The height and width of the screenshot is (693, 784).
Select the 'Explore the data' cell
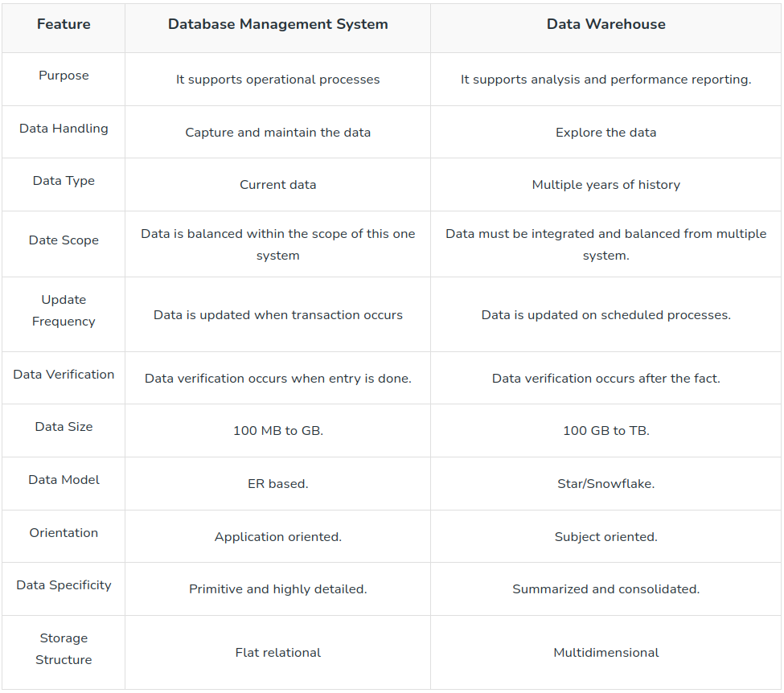coord(605,133)
